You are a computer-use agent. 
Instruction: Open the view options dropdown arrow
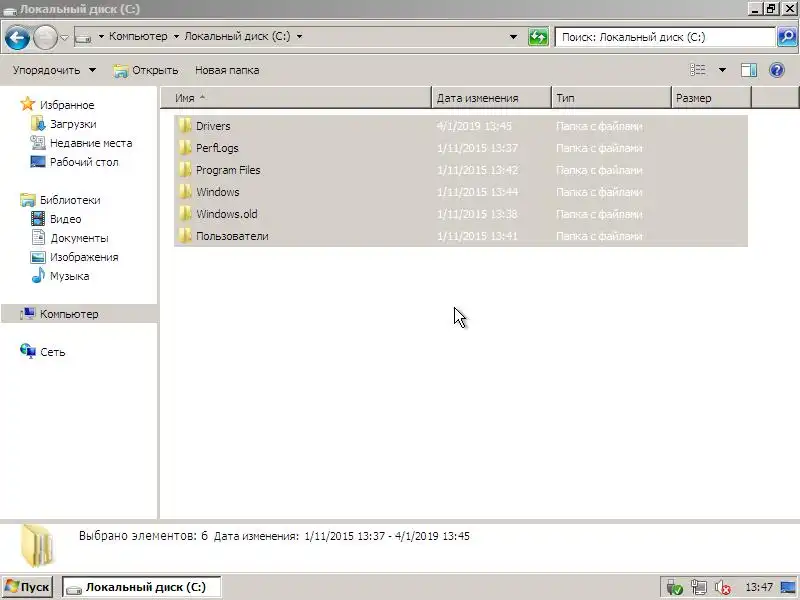pyautogui.click(x=722, y=70)
